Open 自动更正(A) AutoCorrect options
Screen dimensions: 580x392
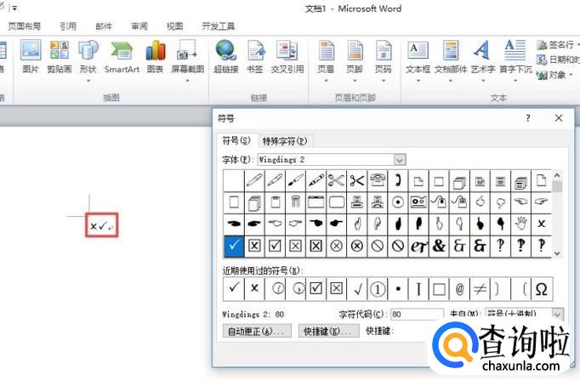coord(257,331)
